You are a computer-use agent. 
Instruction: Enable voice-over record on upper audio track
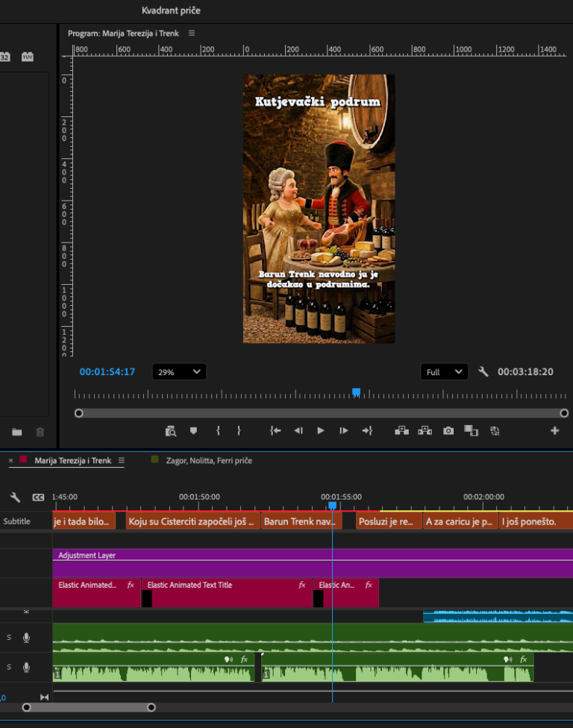(x=26, y=638)
